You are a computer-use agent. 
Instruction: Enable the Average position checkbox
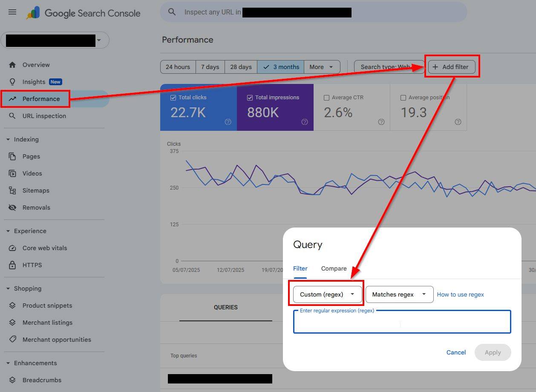pos(403,98)
